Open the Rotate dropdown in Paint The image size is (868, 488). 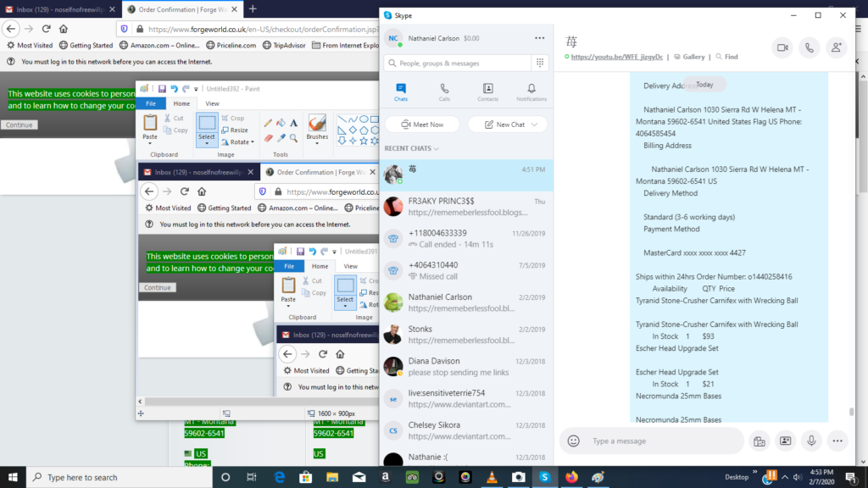click(x=238, y=142)
